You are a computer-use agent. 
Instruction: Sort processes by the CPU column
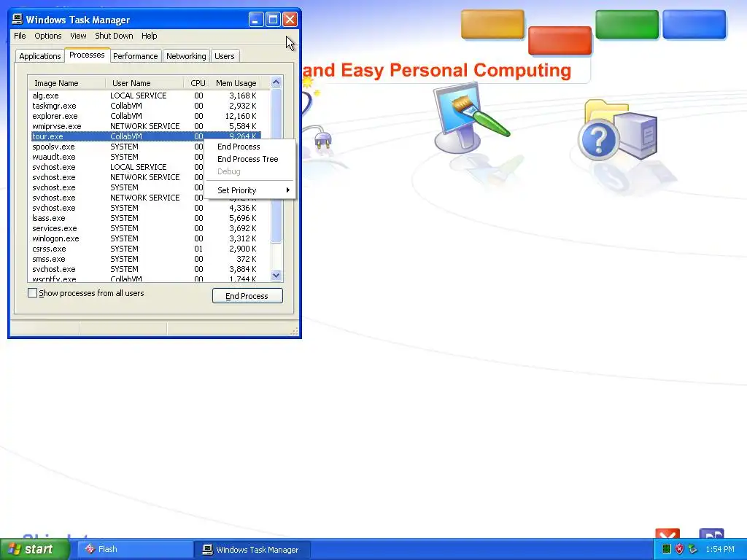pos(197,83)
